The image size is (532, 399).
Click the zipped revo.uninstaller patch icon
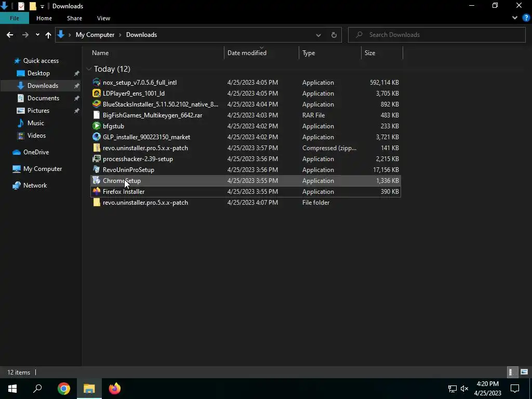coord(96,148)
